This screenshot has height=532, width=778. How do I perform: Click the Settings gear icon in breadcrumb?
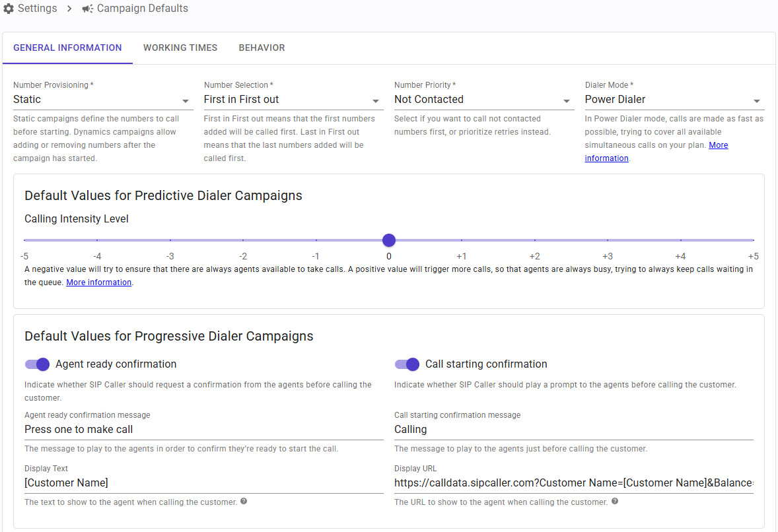pyautogui.click(x=9, y=9)
